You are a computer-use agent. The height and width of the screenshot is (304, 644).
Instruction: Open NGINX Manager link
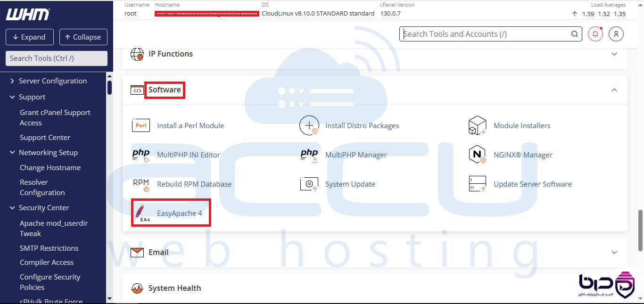tap(523, 155)
